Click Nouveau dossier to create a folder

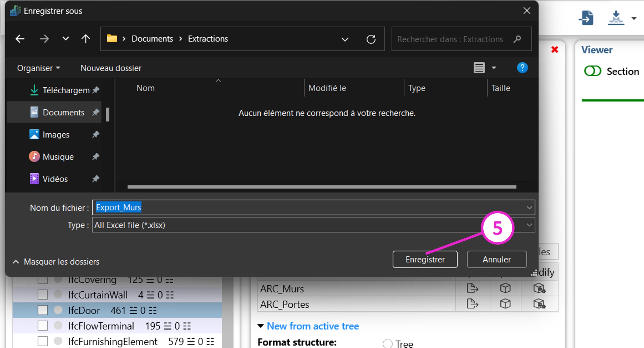point(111,68)
